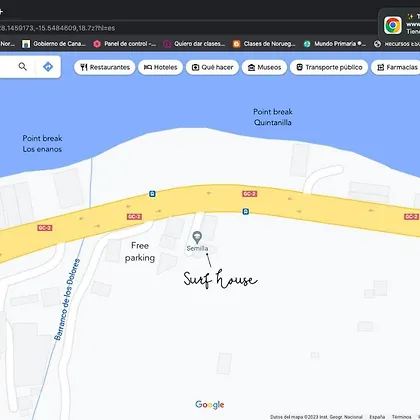Open the Clases de Noruego bookmark

(x=264, y=44)
